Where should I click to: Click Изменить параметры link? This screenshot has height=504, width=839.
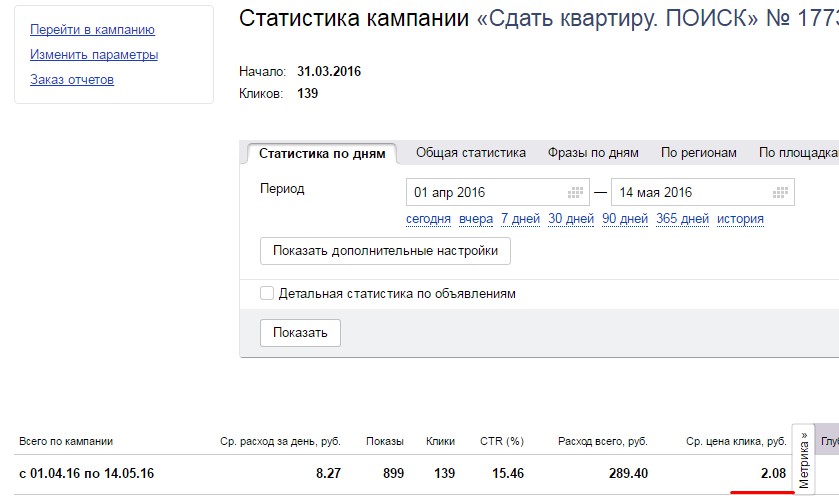point(94,55)
